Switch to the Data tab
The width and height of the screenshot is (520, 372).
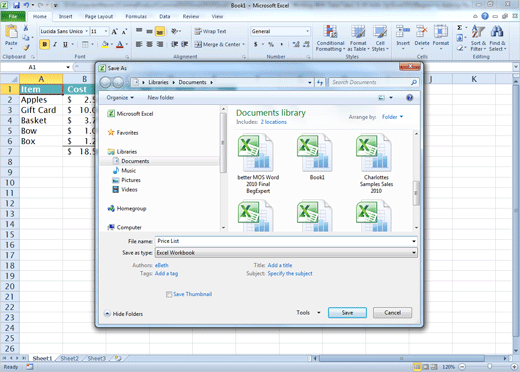165,16
